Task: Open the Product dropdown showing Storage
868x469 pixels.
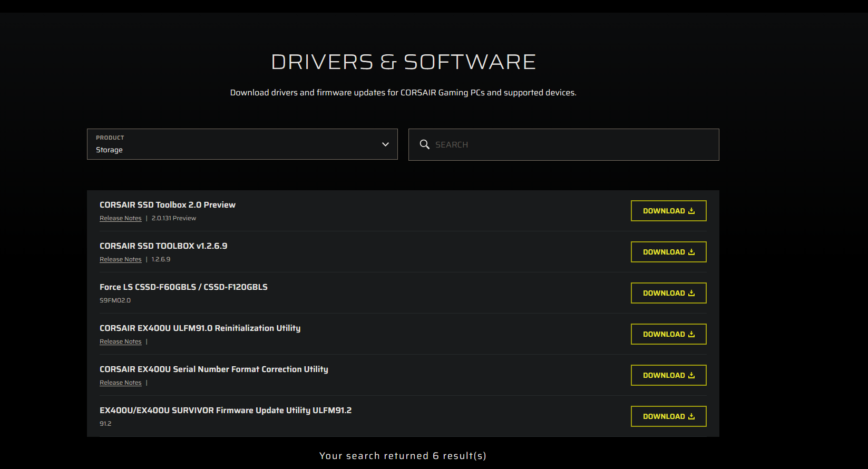Action: tap(242, 144)
